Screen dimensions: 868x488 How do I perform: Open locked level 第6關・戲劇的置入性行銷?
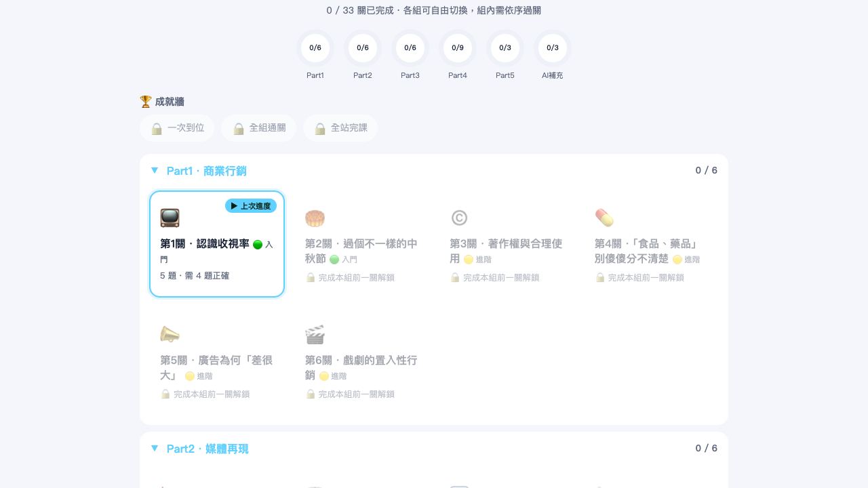361,361
